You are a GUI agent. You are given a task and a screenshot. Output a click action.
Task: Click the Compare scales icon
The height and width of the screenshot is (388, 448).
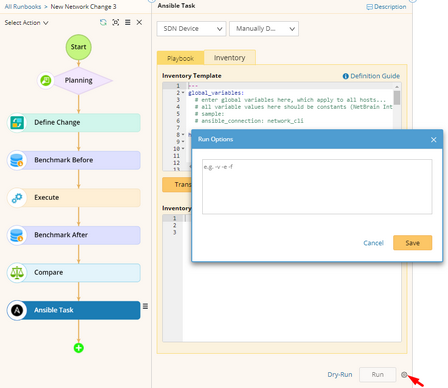[x=17, y=273]
